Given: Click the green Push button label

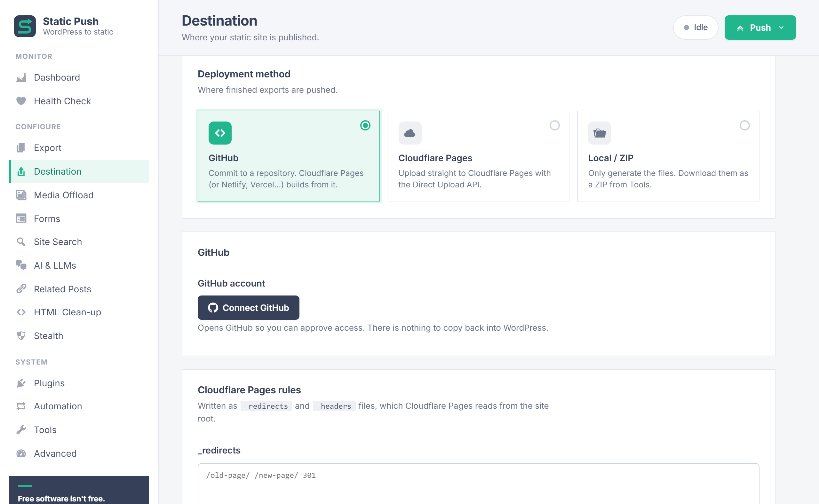Looking at the screenshot, I should 760,28.
